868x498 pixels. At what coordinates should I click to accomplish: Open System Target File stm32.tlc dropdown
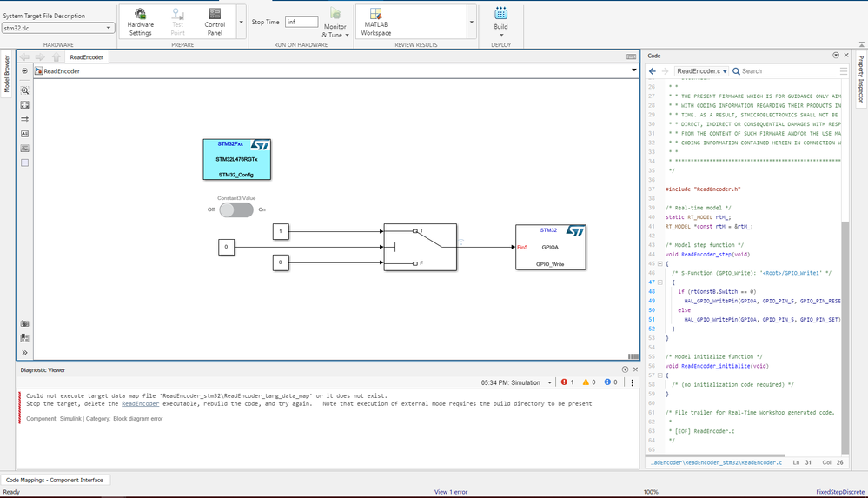[58, 28]
